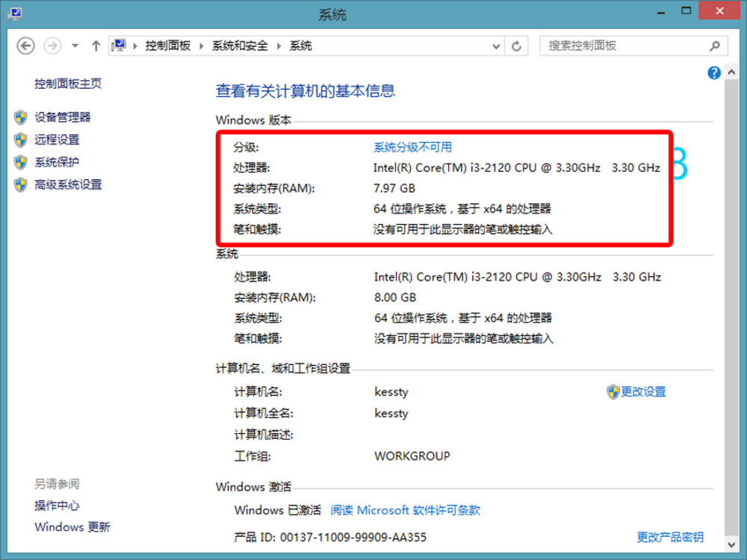Click the shield icon beside 系统保护
Screen dimensions: 747x560
coord(21,162)
